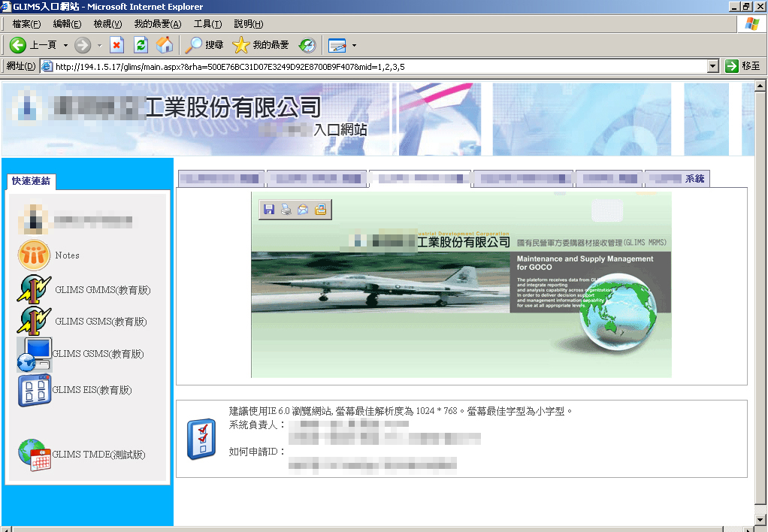Screen dimensions: 768x532
Task: Expand the Back button history dropdown arrow
Action: click(65, 45)
